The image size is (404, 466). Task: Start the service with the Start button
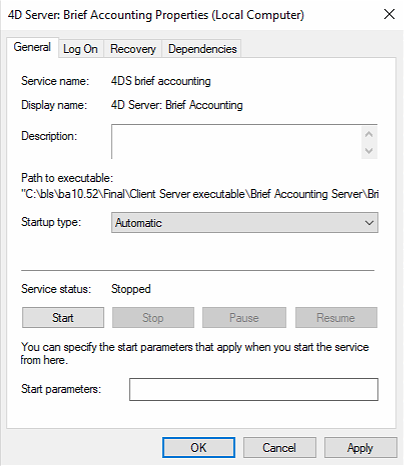(x=63, y=318)
